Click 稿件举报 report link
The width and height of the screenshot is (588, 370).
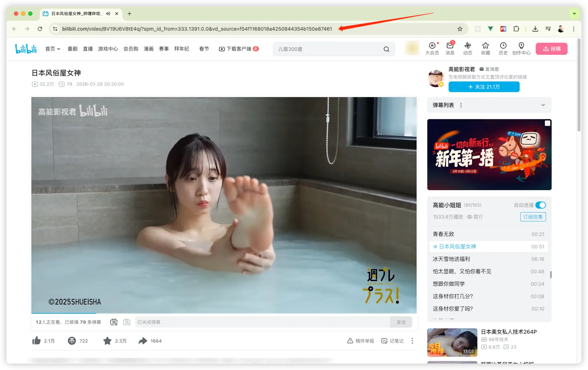click(x=360, y=341)
